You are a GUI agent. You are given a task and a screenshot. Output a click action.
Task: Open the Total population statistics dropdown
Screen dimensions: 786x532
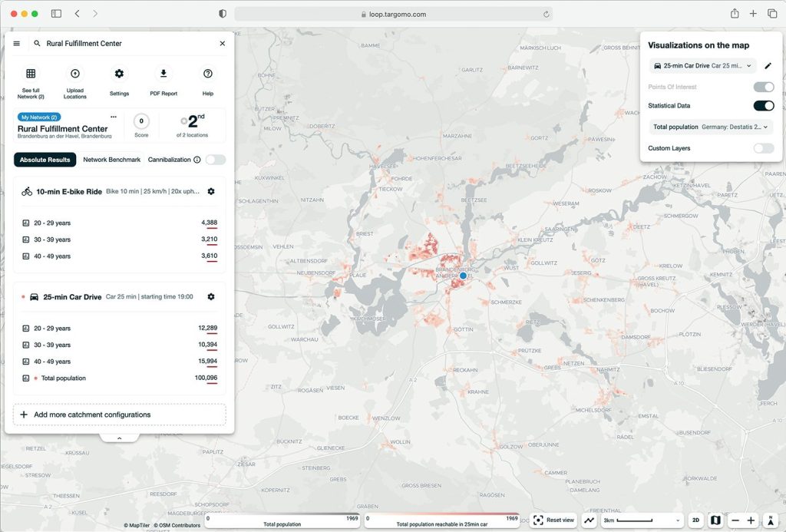711,127
